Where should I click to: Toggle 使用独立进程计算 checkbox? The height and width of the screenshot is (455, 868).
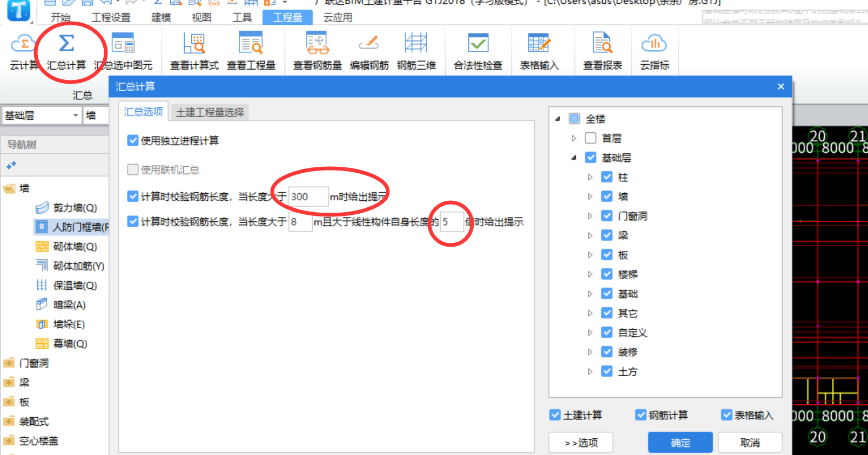[133, 141]
